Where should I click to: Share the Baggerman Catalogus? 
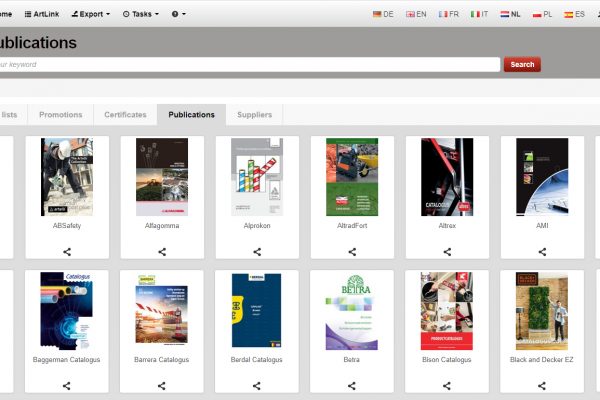(67, 385)
